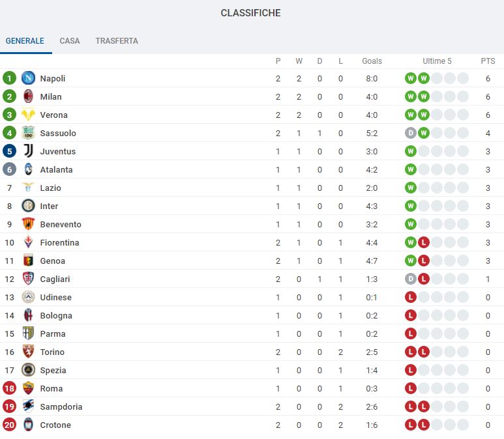
Task: Click Sassuolo's draw result badge
Action: point(410,133)
